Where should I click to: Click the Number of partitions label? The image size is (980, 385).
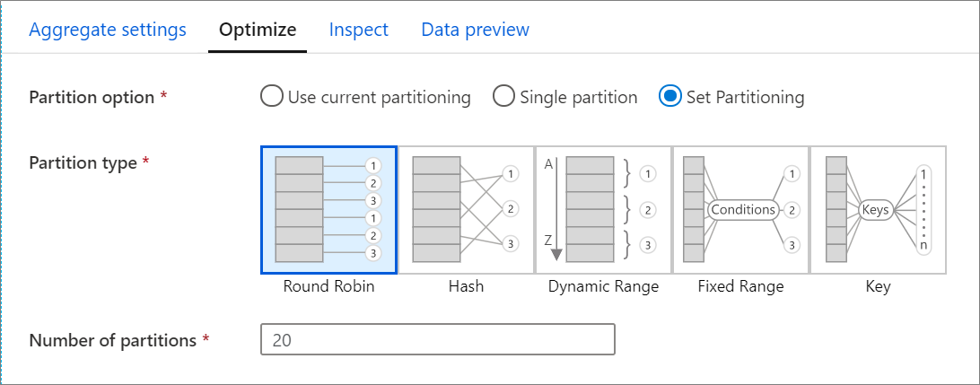(x=113, y=341)
